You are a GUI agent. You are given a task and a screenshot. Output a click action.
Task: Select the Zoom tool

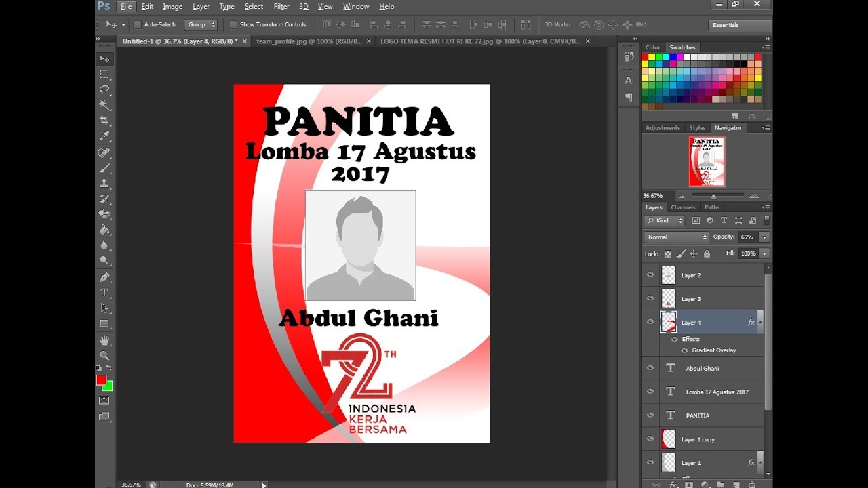point(104,355)
